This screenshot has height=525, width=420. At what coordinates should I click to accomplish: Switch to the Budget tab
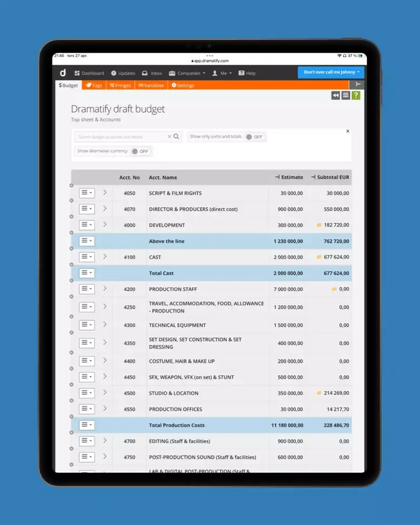click(68, 86)
